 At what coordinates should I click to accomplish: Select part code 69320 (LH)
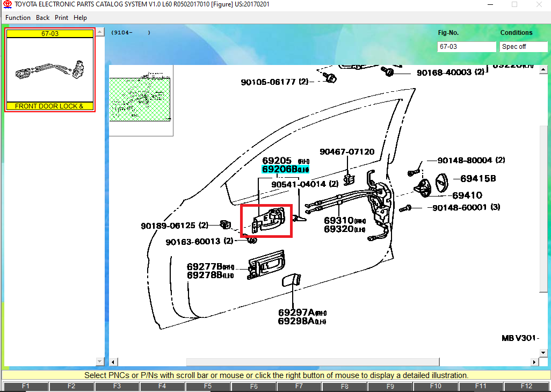pyautogui.click(x=344, y=229)
